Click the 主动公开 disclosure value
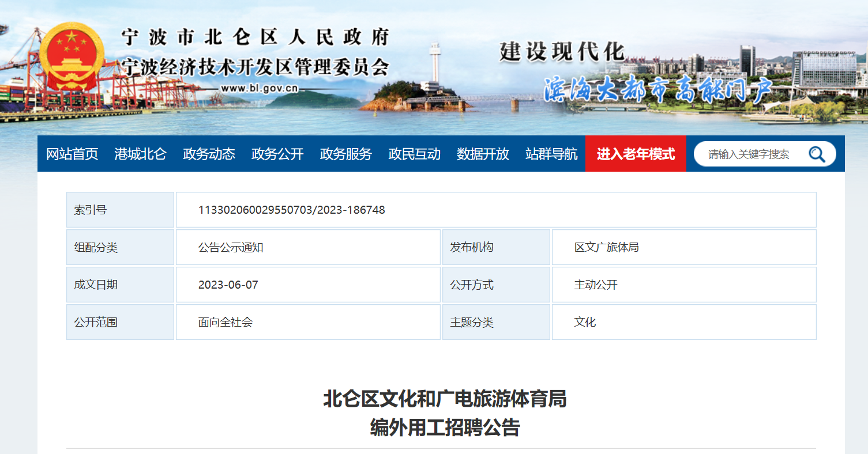Screen dimensions: 868x454 pos(596,285)
